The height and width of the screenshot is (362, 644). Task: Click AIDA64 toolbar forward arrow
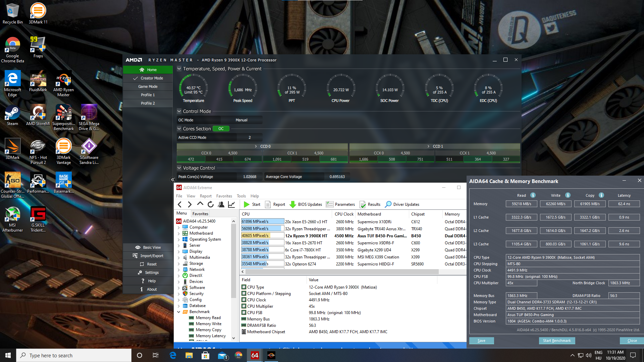[190, 204]
